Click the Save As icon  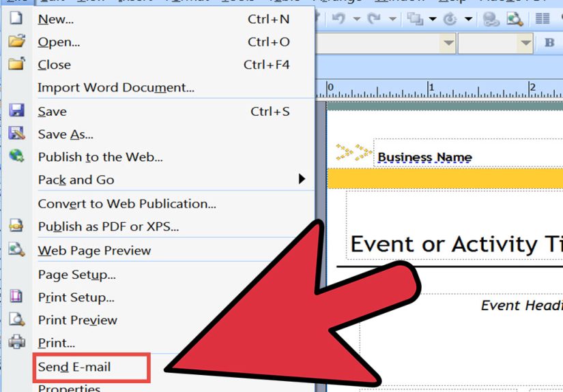(16, 133)
